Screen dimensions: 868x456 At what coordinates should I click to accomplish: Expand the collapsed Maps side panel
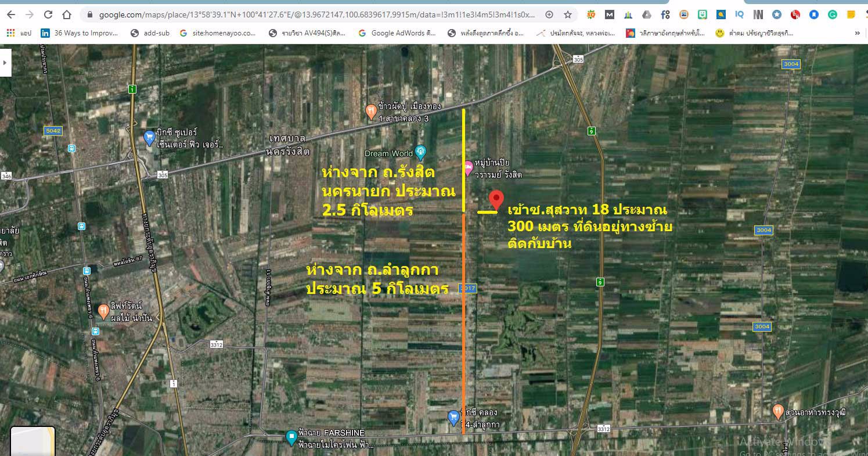coord(6,62)
